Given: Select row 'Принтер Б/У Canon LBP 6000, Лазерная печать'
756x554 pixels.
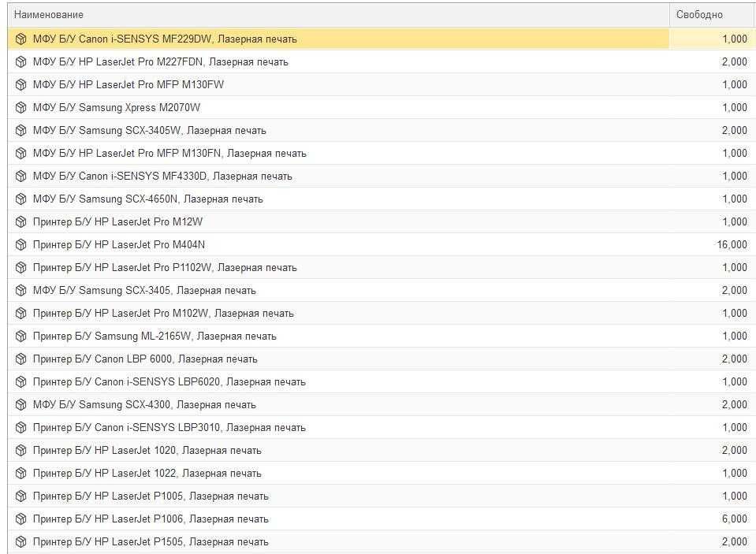Looking at the screenshot, I should coord(382,359).
